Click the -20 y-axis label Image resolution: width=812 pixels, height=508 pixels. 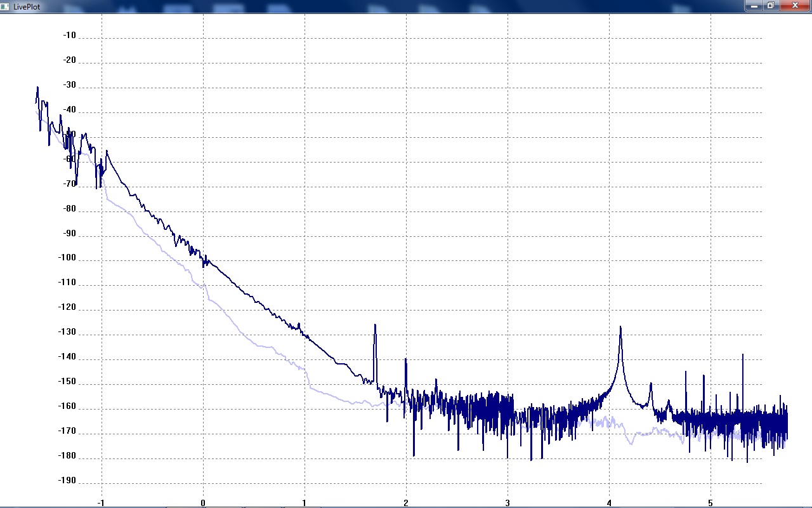pos(69,60)
